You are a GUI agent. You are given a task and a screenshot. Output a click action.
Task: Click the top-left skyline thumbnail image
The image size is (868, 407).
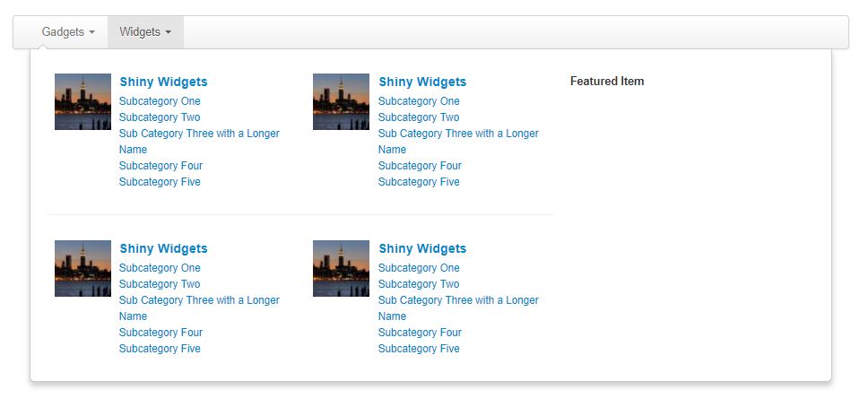click(82, 102)
